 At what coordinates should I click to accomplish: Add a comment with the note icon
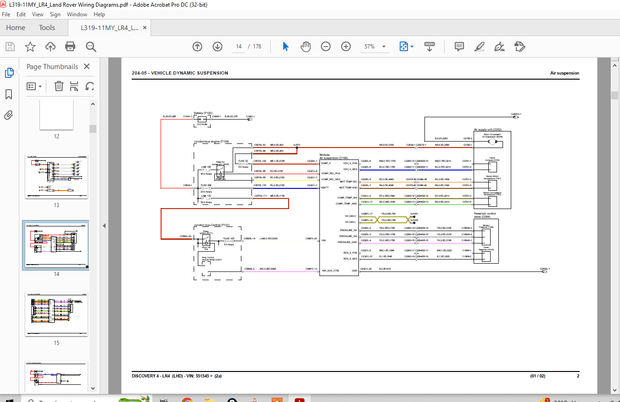pyautogui.click(x=459, y=47)
